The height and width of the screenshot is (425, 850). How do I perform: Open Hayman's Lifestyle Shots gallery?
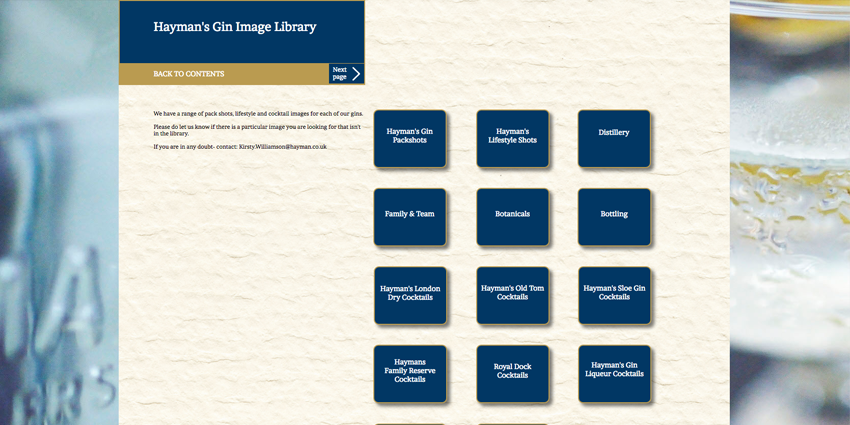tap(512, 138)
